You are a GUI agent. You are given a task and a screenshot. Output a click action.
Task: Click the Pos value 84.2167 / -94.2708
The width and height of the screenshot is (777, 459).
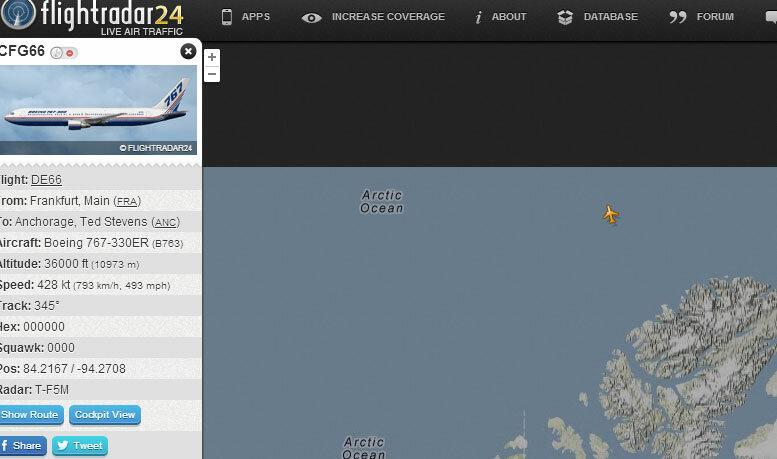(x=74, y=369)
